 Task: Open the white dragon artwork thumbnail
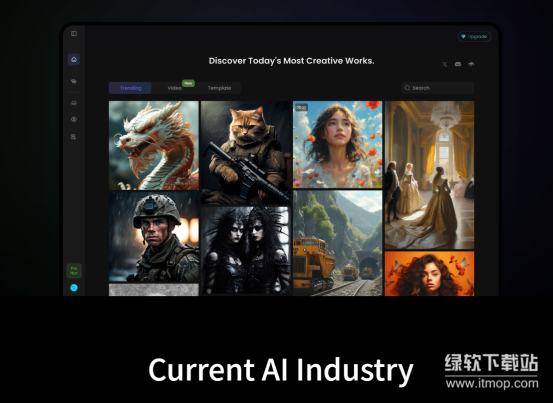point(154,145)
